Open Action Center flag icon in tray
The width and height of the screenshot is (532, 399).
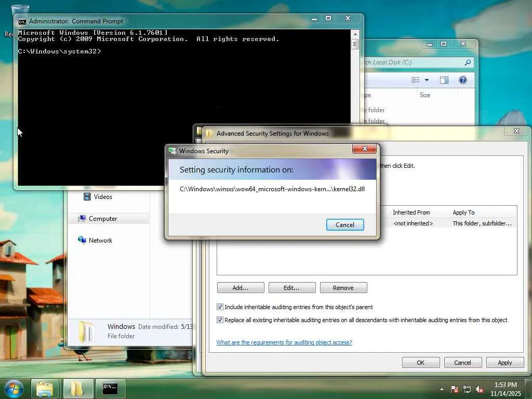454,389
